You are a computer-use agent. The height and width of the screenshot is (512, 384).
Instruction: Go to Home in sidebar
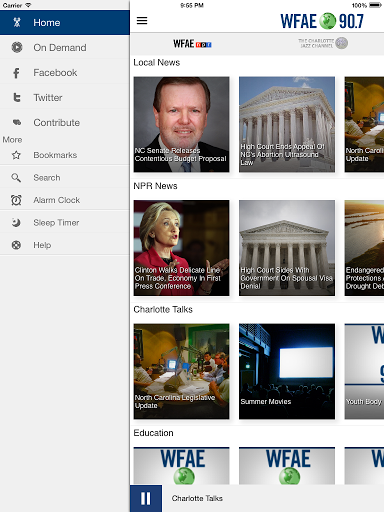click(x=65, y=23)
